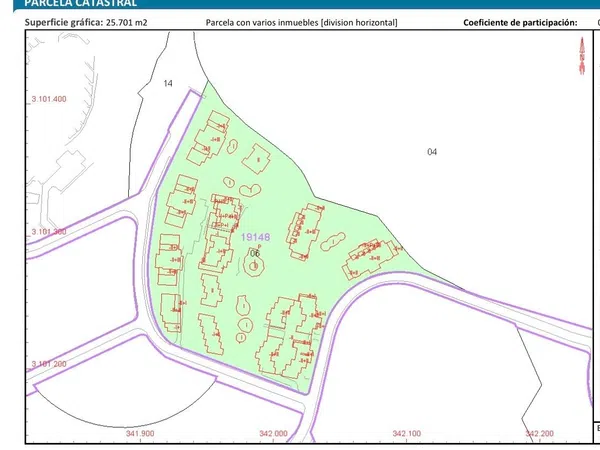Click the coordinate label 3.101.300
The image size is (600, 450).
(49, 232)
